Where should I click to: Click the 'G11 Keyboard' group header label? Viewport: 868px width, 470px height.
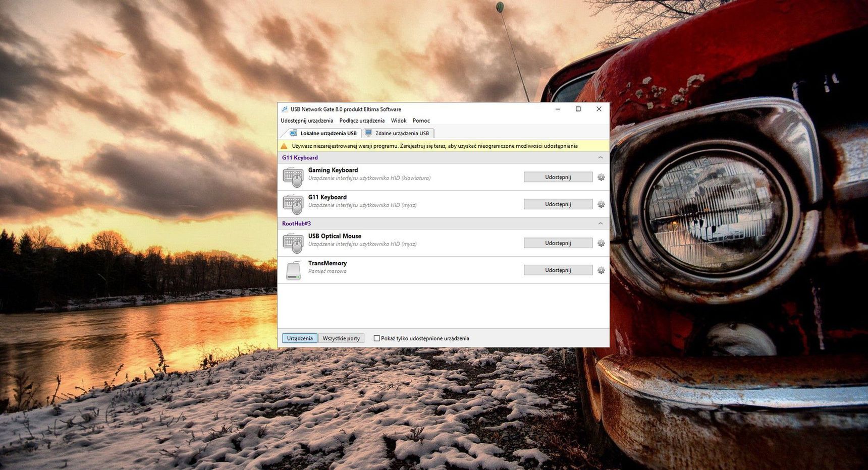point(300,158)
